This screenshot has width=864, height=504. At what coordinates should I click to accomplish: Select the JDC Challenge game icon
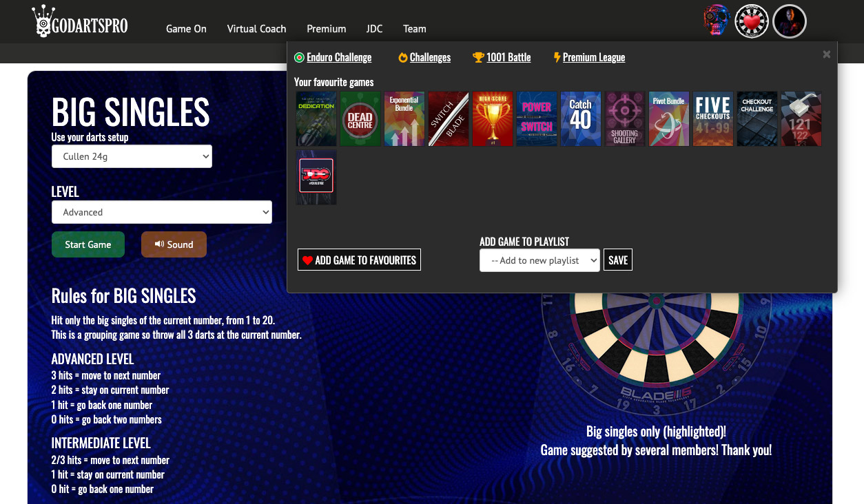[316, 177]
